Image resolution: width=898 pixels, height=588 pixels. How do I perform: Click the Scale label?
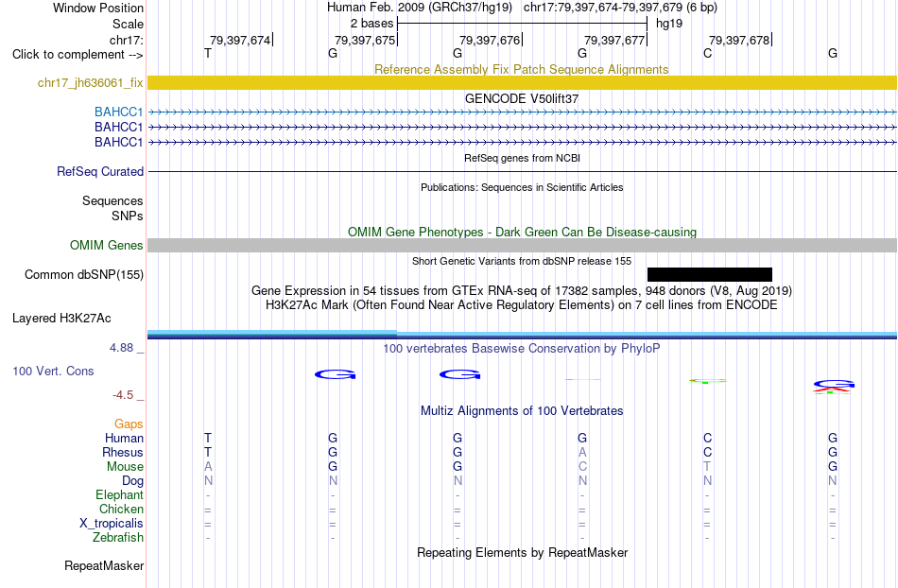click(128, 24)
